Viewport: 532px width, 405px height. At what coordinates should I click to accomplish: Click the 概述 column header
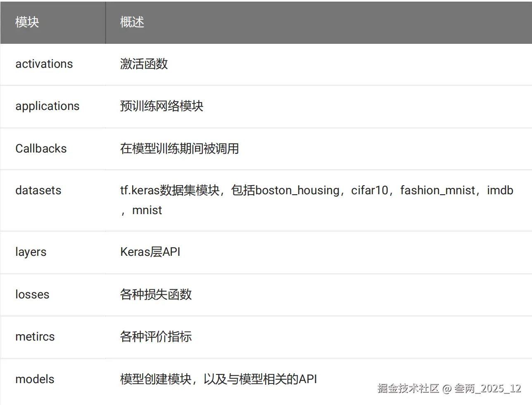(x=132, y=22)
